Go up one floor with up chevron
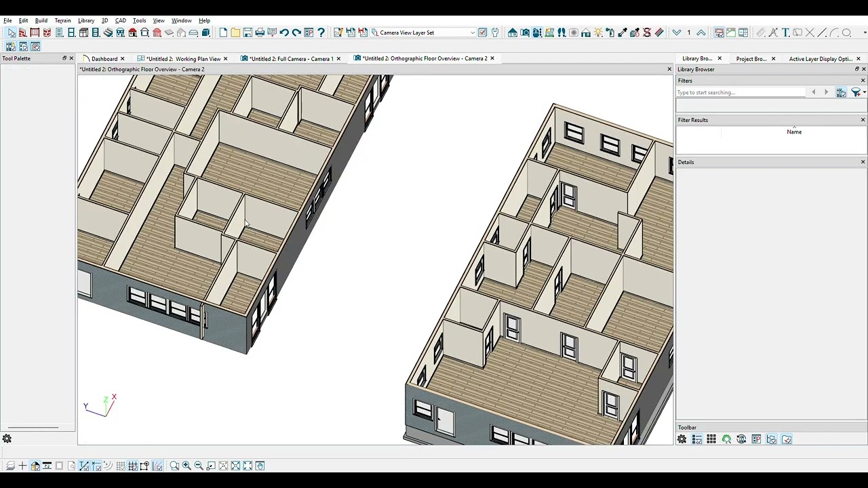The image size is (868, 488). [x=701, y=33]
